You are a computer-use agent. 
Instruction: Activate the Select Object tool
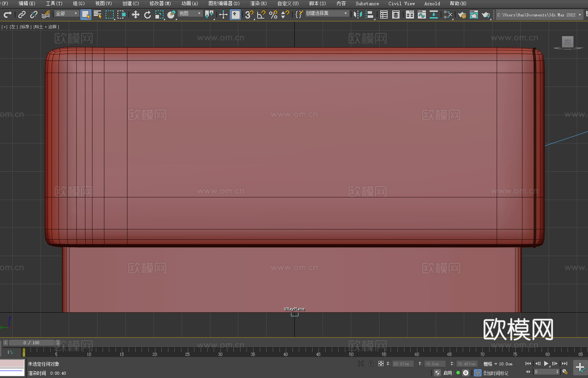[x=86, y=14]
